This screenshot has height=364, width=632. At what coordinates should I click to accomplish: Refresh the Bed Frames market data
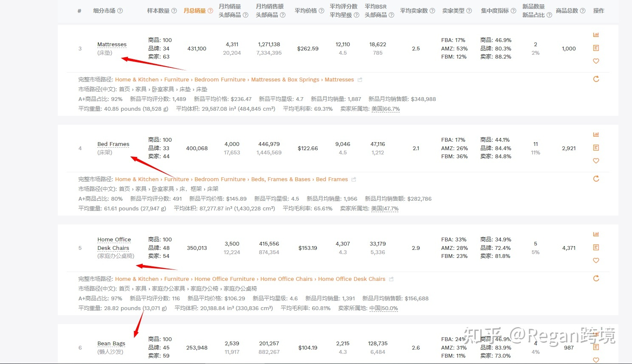coord(596,179)
